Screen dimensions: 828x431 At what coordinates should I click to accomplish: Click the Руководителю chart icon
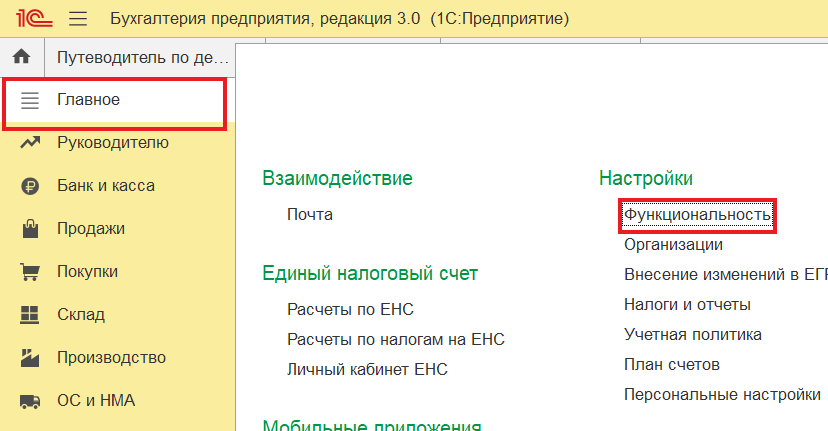tap(30, 143)
